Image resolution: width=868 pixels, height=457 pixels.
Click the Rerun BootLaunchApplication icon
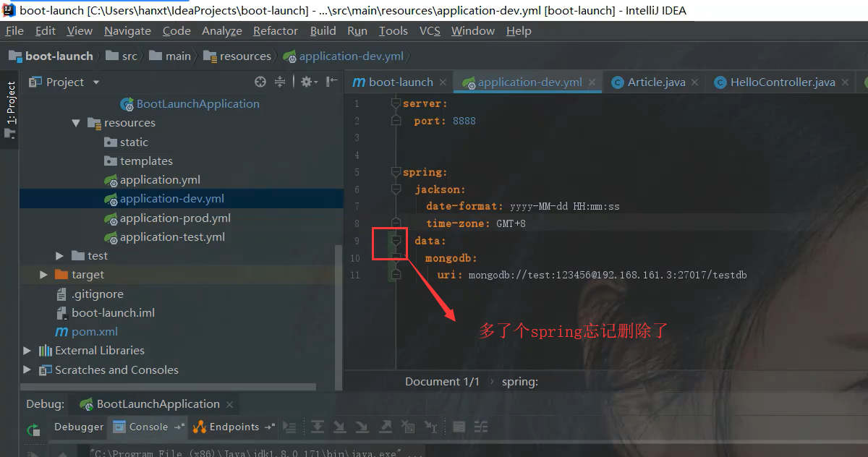[x=33, y=430]
